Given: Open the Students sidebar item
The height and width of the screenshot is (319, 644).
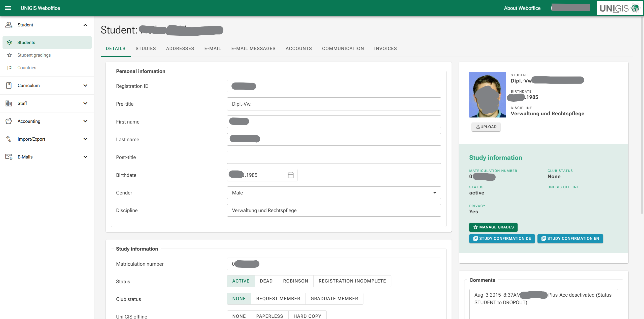Looking at the screenshot, I should point(47,43).
